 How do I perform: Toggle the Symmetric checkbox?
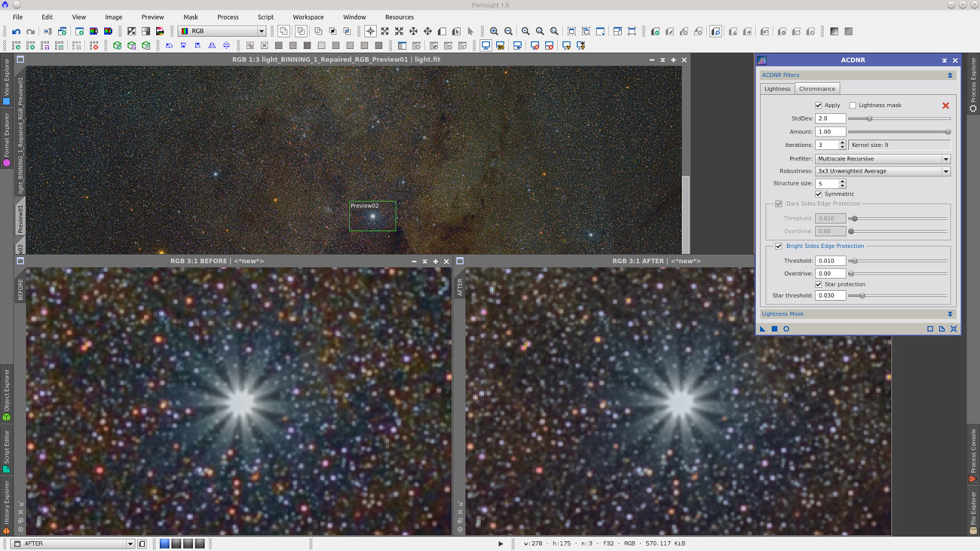(818, 194)
